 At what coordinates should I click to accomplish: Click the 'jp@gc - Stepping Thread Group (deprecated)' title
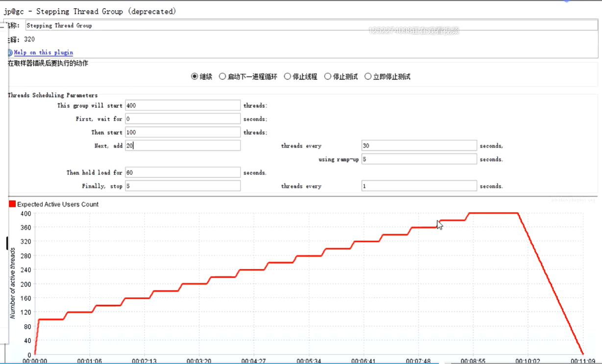90,11
